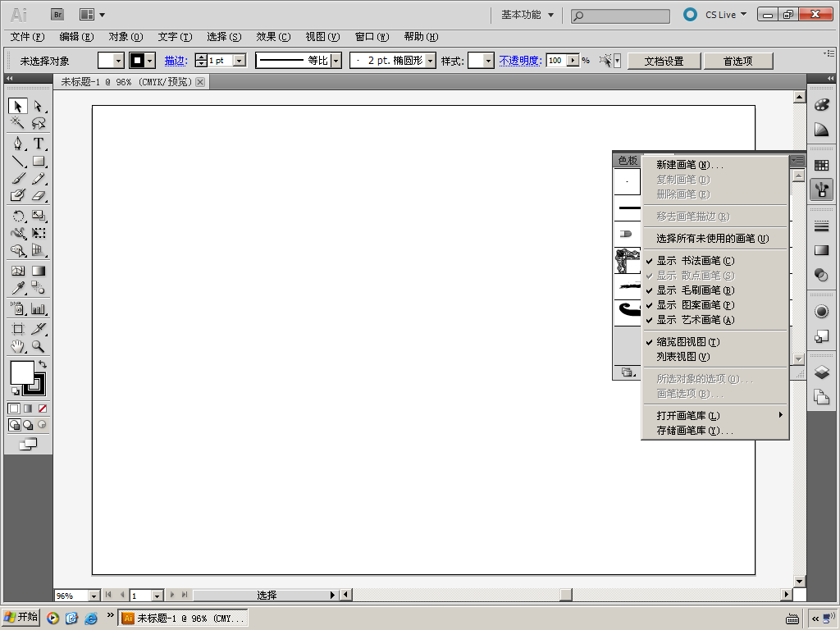840x630 pixels.
Task: Open the Swatches grid panel icon
Action: 821,165
